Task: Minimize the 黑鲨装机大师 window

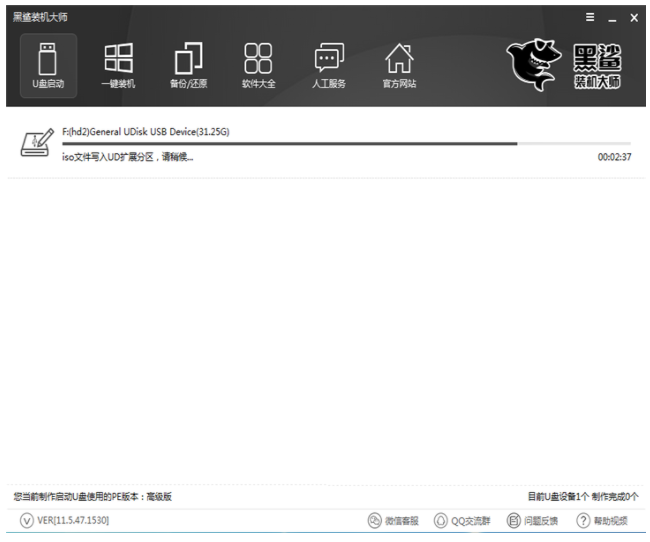Action: tap(612, 18)
